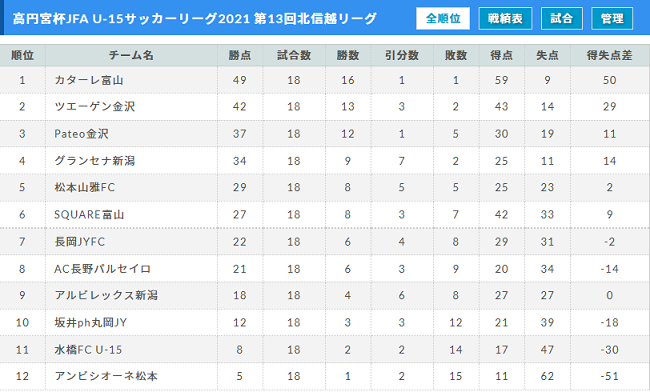Select the カターレ富山 team name

89,80
